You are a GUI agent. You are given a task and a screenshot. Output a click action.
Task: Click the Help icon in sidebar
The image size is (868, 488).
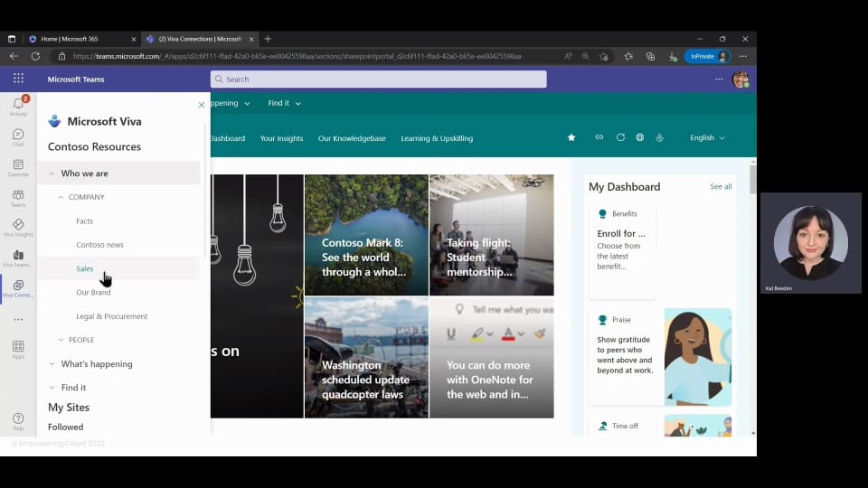coord(18,422)
